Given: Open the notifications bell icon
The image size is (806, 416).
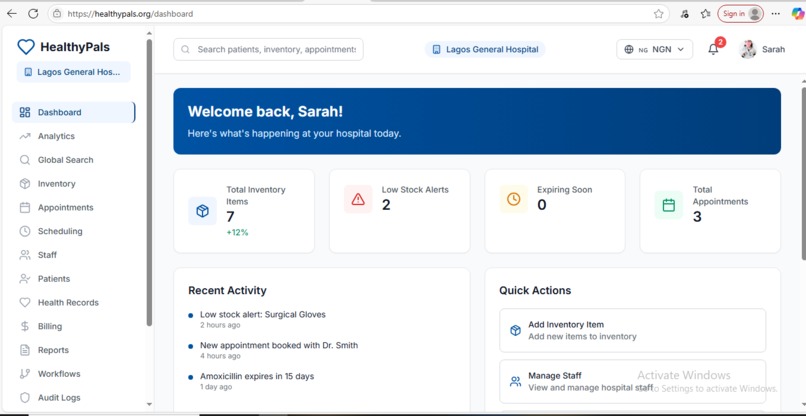Looking at the screenshot, I should point(713,49).
